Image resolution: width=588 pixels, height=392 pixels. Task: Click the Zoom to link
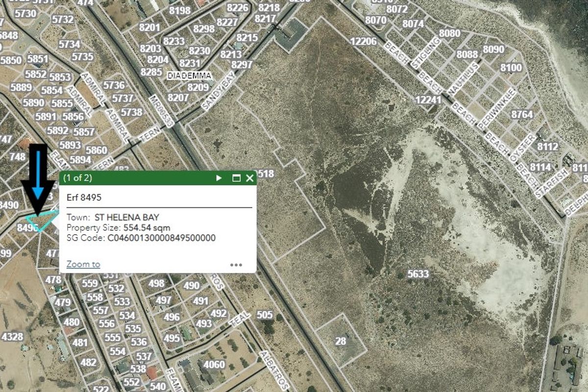pos(83,264)
